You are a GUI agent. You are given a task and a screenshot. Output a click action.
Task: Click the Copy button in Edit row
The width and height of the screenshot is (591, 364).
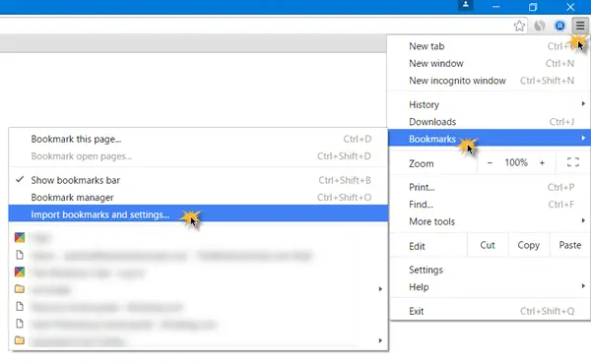pyautogui.click(x=528, y=245)
